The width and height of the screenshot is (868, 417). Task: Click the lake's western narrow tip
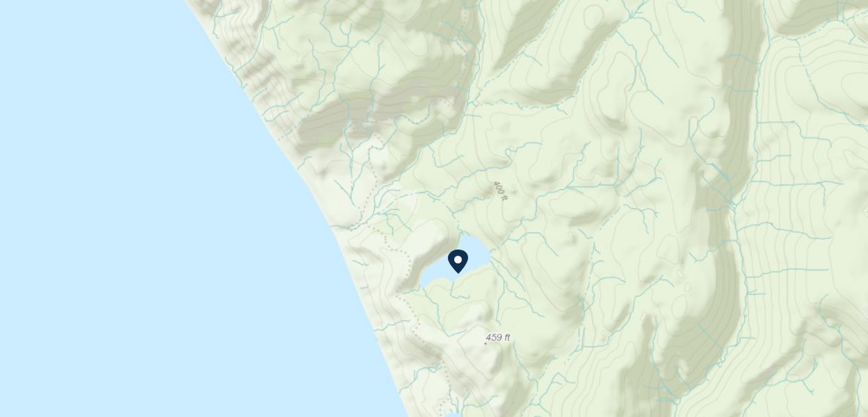tap(424, 284)
